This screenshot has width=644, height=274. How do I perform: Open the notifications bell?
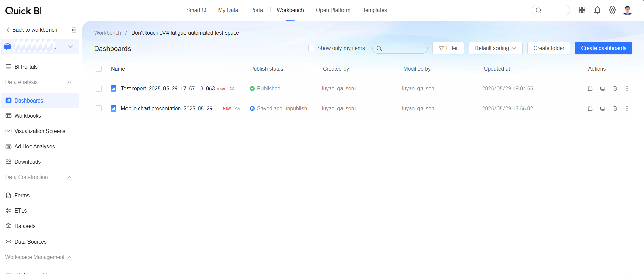coord(597,10)
